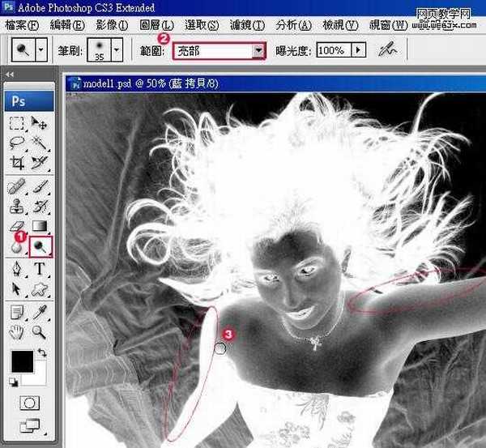486x448 pixels.
Task: Activate the Zoom magnifier tool
Action: pos(38,331)
